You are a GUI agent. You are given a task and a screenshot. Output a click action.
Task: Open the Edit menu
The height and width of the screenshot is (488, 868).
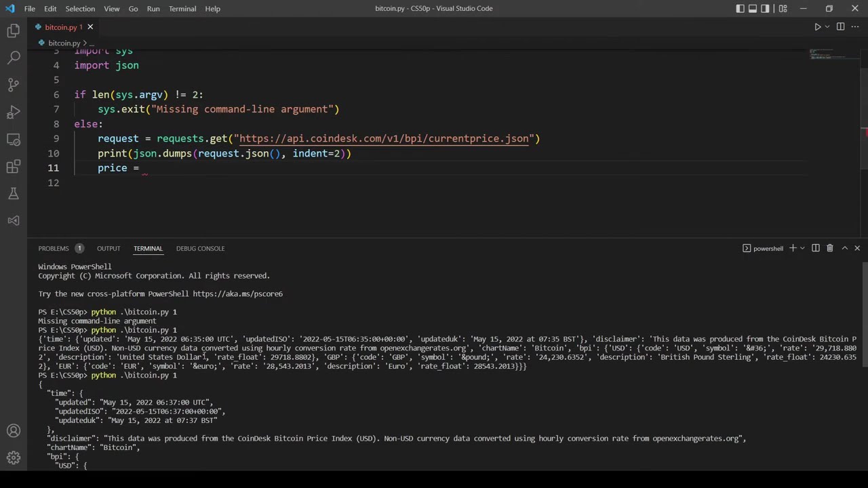pyautogui.click(x=50, y=8)
